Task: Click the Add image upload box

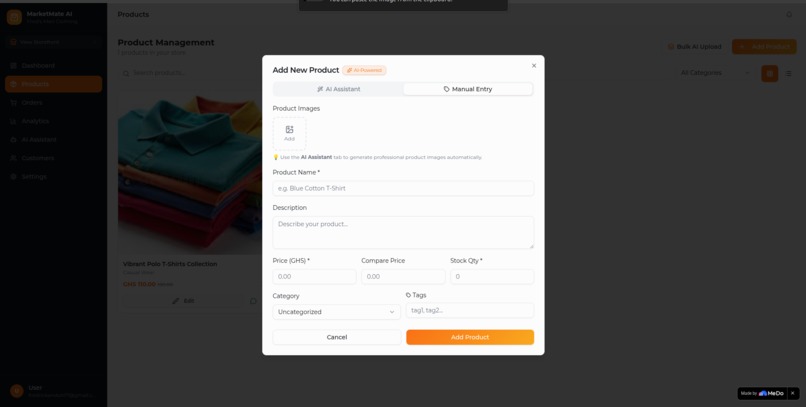Action: point(289,134)
